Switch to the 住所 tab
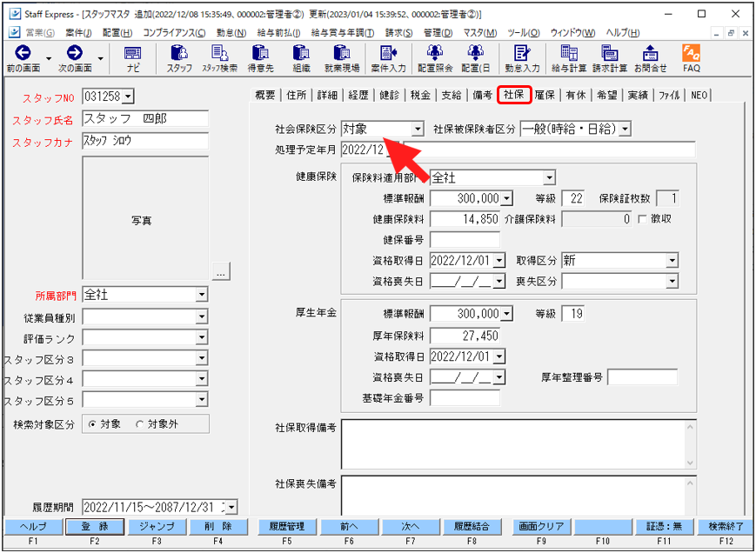This screenshot has height=553, width=756. (296, 96)
